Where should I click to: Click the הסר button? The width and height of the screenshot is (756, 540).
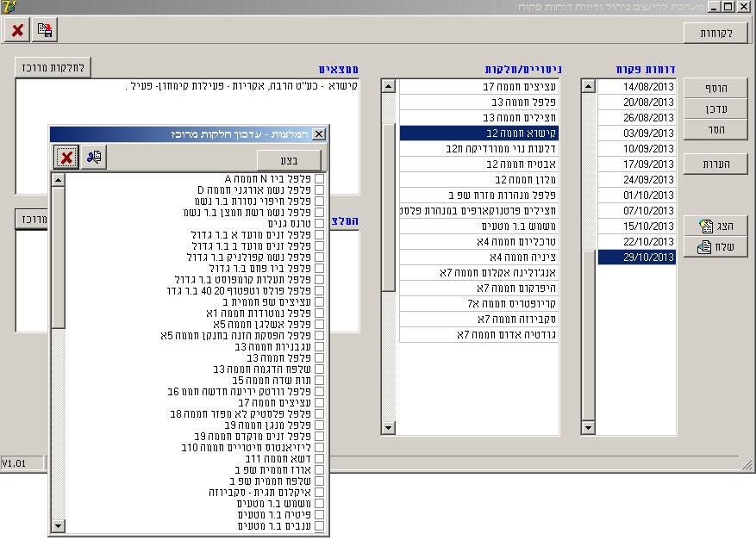(x=716, y=130)
